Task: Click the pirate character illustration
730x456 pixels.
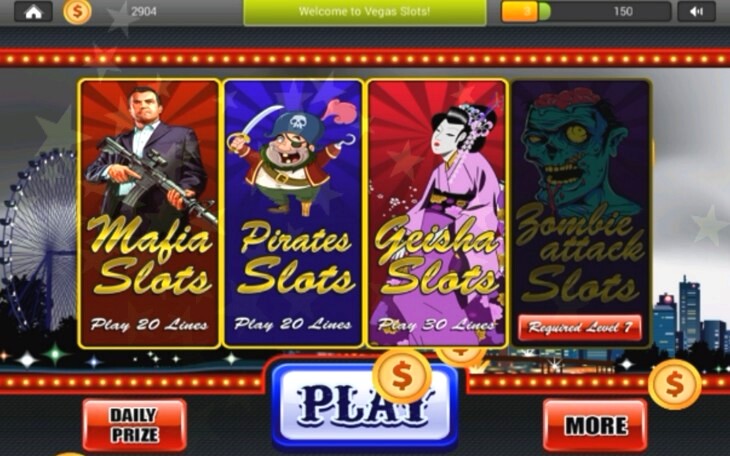Action: click(x=291, y=158)
